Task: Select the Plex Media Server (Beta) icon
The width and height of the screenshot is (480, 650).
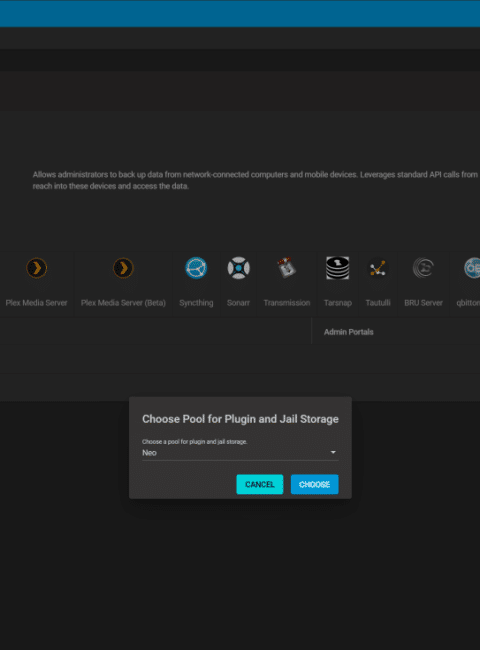Action: [x=123, y=268]
